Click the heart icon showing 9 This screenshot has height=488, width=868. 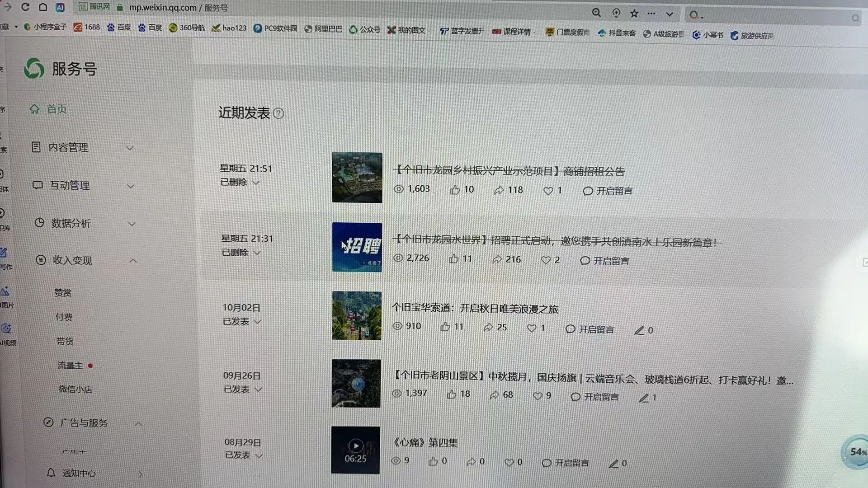click(538, 396)
